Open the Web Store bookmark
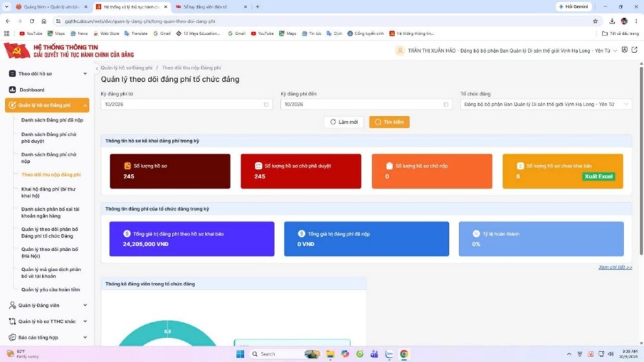644x362 pixels. 106,33
